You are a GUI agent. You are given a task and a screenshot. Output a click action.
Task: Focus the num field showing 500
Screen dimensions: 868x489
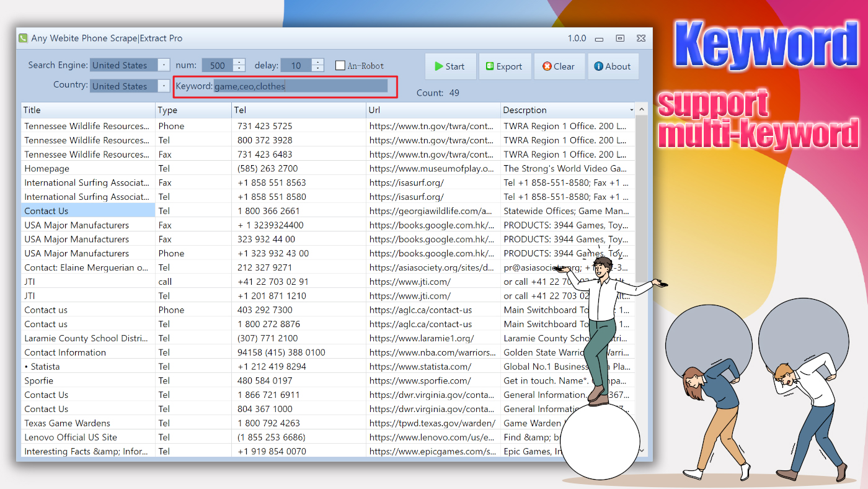click(x=218, y=65)
